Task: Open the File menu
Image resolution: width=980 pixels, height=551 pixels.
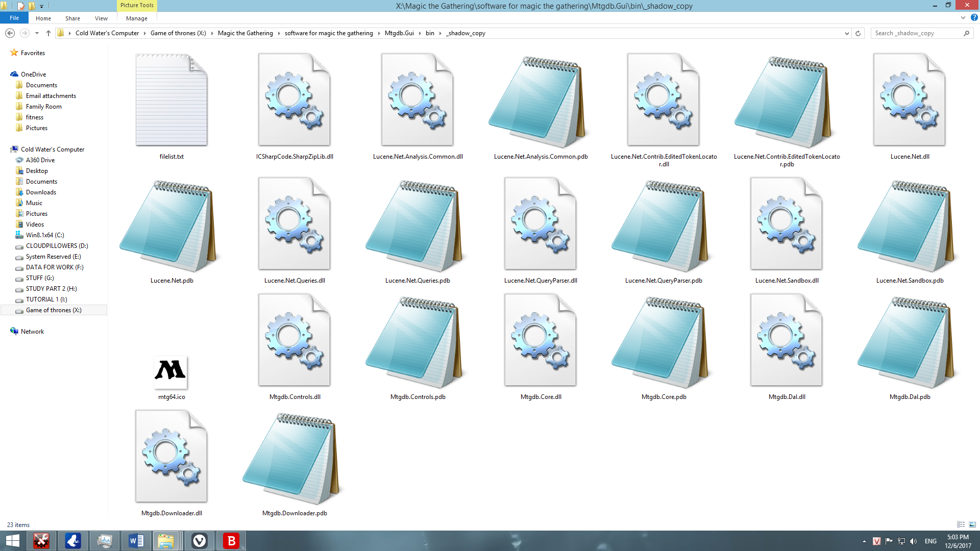Action: (14, 18)
